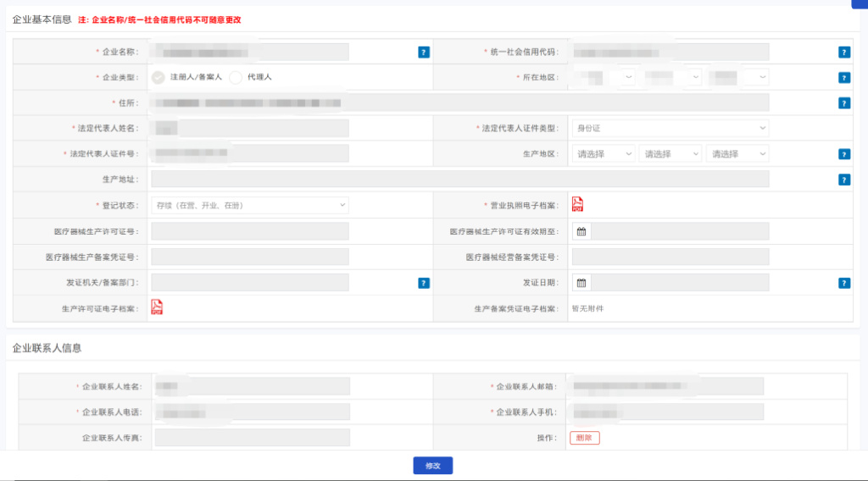Open first 生产地区 请选择 dropdown
The height and width of the screenshot is (481, 868).
pyautogui.click(x=604, y=154)
